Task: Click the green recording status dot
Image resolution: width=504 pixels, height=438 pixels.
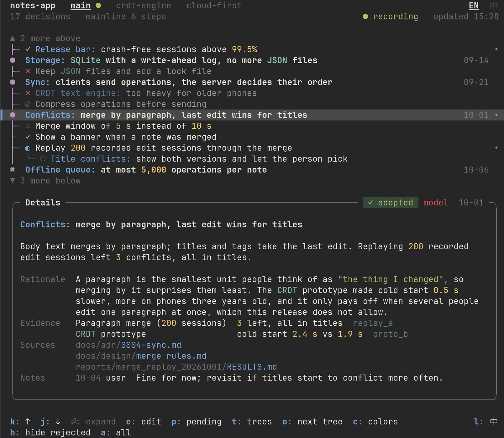Action: (365, 16)
